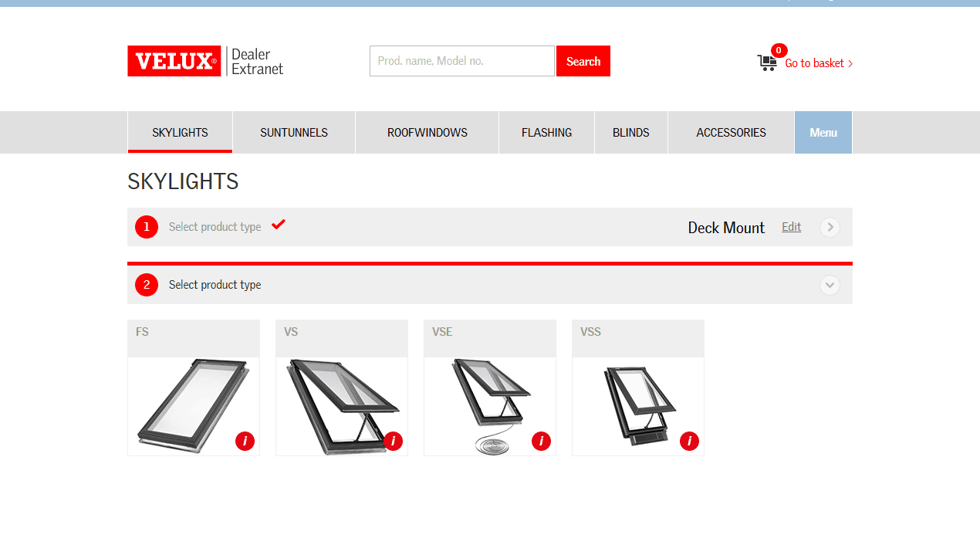Image resolution: width=980 pixels, height=545 pixels.
Task: Show info for the FS skylight
Action: (x=245, y=441)
